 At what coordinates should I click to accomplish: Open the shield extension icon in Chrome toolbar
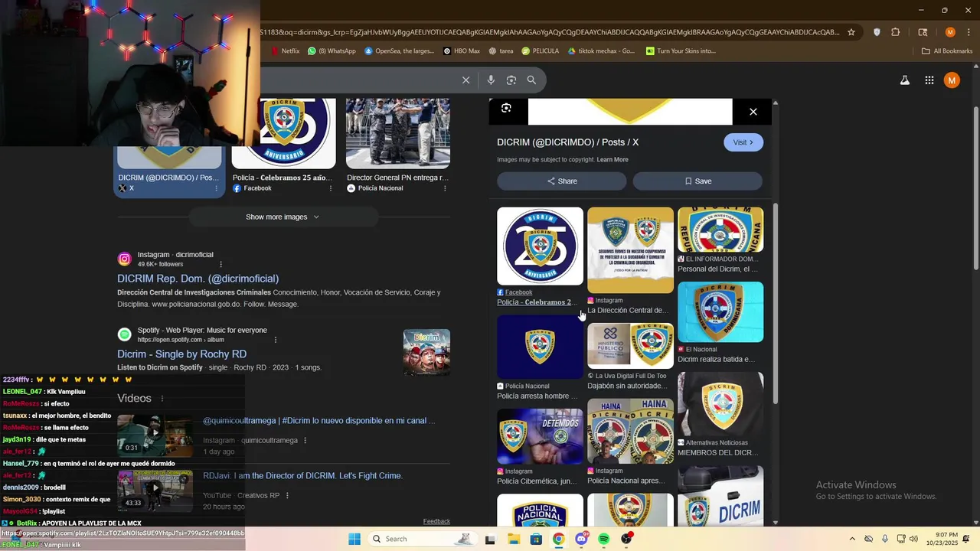click(x=877, y=32)
